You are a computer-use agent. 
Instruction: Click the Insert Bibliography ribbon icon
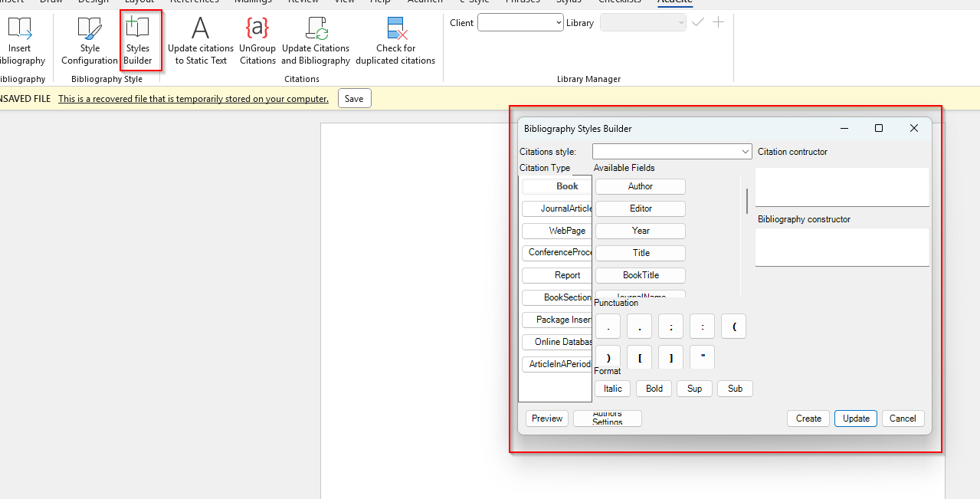click(21, 41)
